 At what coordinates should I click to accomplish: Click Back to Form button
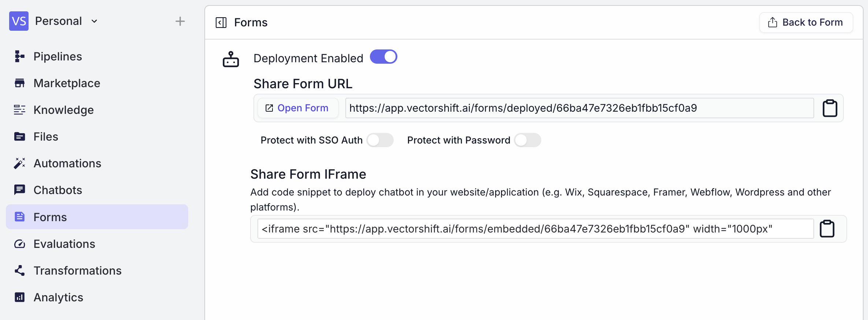tap(806, 22)
